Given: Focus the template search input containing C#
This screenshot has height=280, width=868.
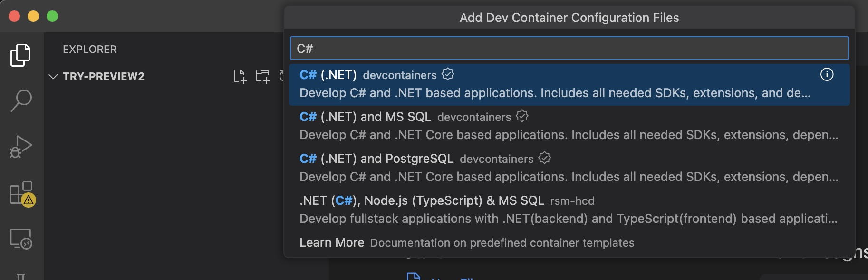Looking at the screenshot, I should pyautogui.click(x=569, y=49).
